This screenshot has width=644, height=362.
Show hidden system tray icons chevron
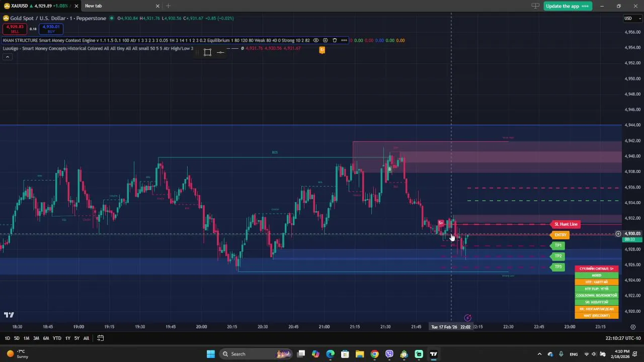(539, 354)
